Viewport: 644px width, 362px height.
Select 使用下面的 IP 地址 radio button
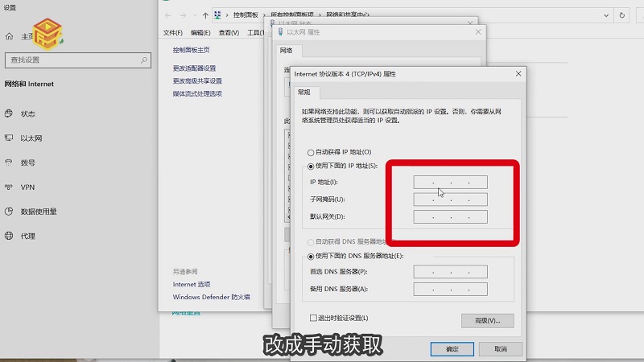[x=311, y=166]
